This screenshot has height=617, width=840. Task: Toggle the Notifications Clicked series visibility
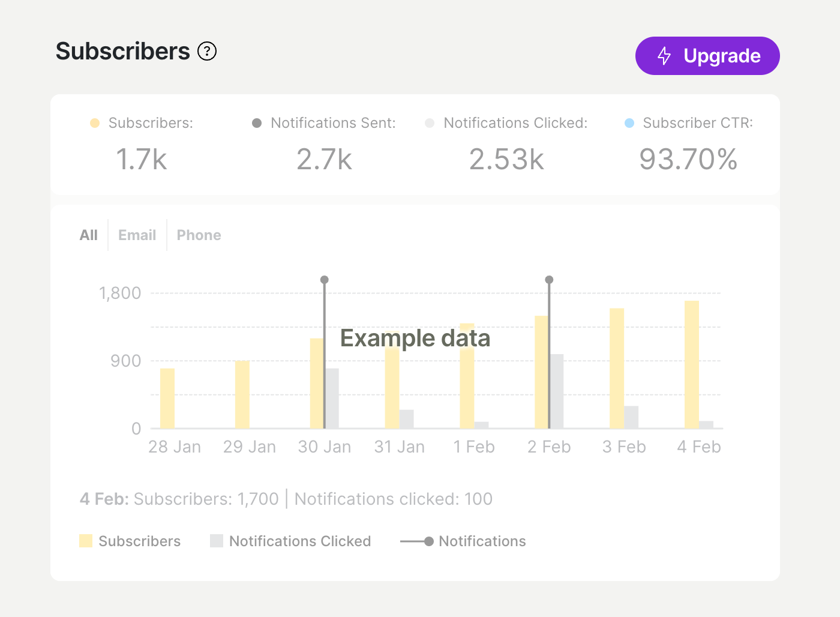(x=299, y=541)
